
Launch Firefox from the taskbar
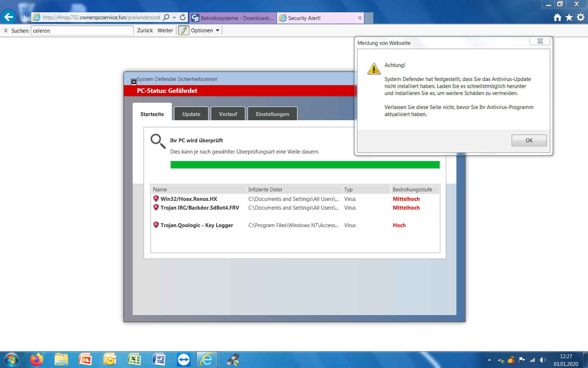(x=37, y=360)
